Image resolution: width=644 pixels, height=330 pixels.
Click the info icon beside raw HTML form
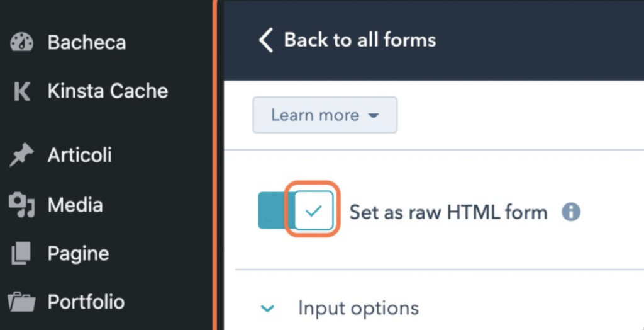pyautogui.click(x=570, y=212)
